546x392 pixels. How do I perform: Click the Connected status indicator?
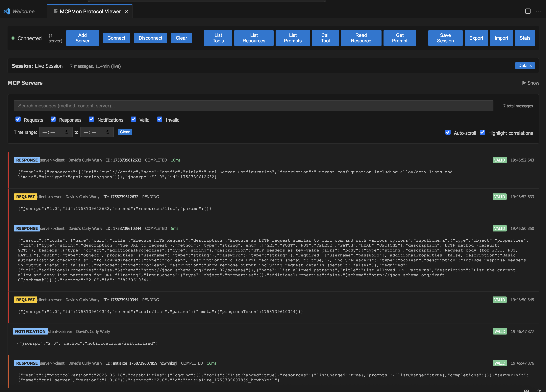(x=27, y=38)
